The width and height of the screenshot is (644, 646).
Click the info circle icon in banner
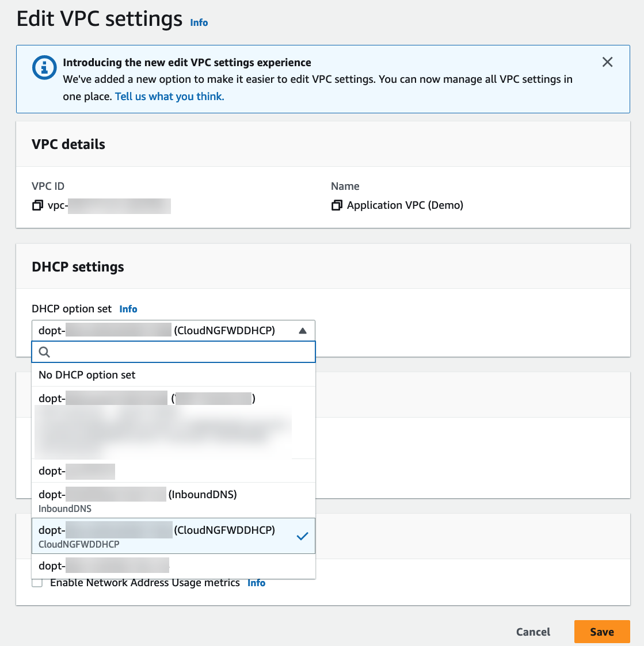click(x=44, y=67)
